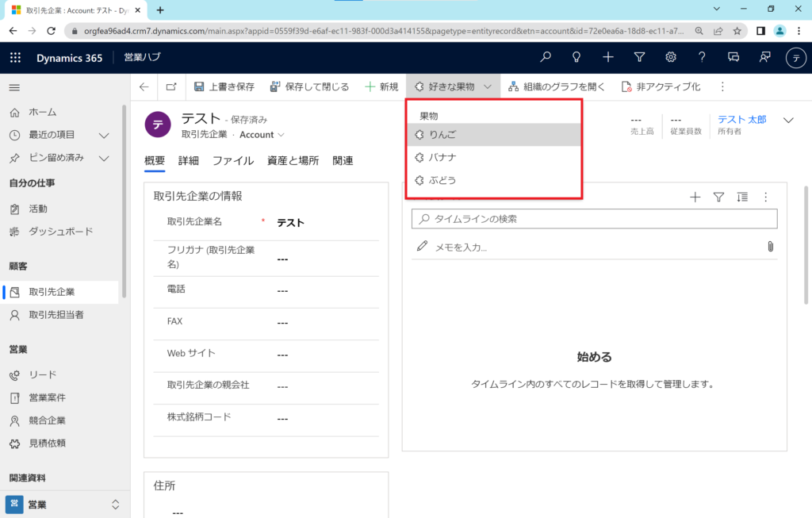Viewport: 812px width, 518px height.
Task: Toggle the 好きな果物 dropdown button
Action: (453, 86)
